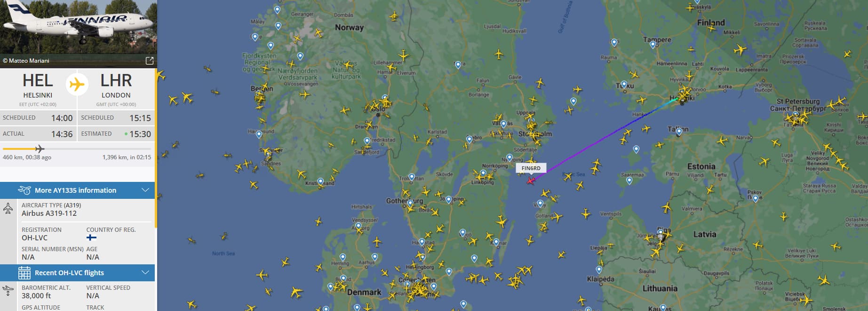Click the aircraft type icon beside Airbus A319-112
Image resolution: width=868 pixels, height=311 pixels.
click(8, 209)
